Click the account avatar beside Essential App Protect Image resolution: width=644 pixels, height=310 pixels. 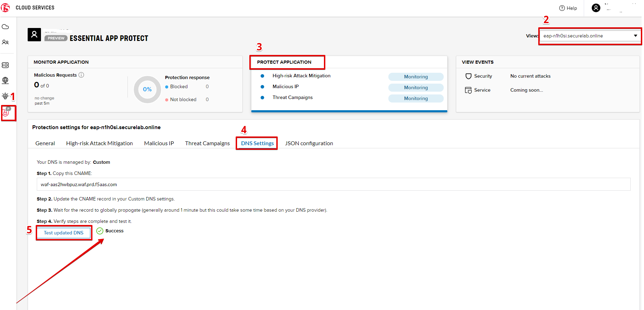pyautogui.click(x=34, y=35)
